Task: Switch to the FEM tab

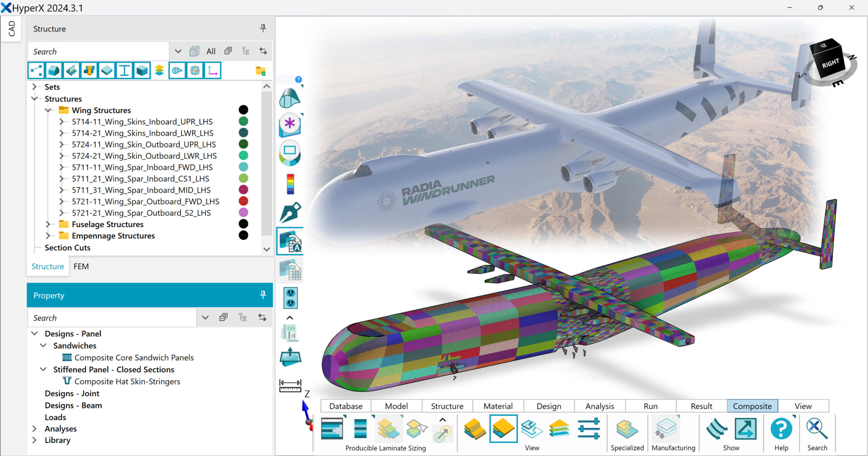Action: 81,266
